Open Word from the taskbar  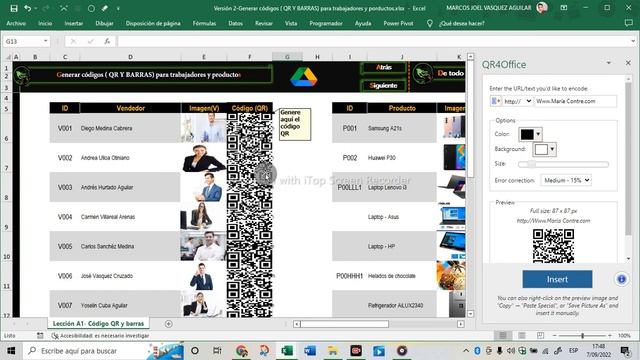pyautogui.click(x=310, y=351)
